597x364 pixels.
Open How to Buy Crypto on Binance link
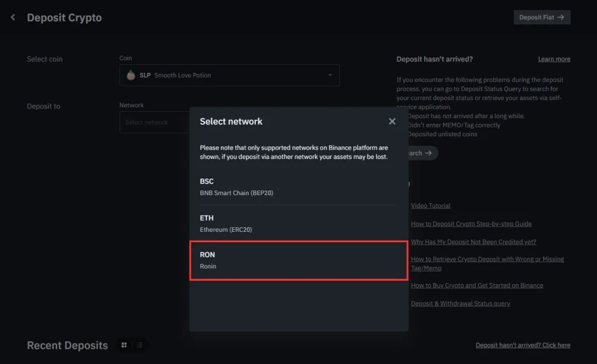click(477, 285)
